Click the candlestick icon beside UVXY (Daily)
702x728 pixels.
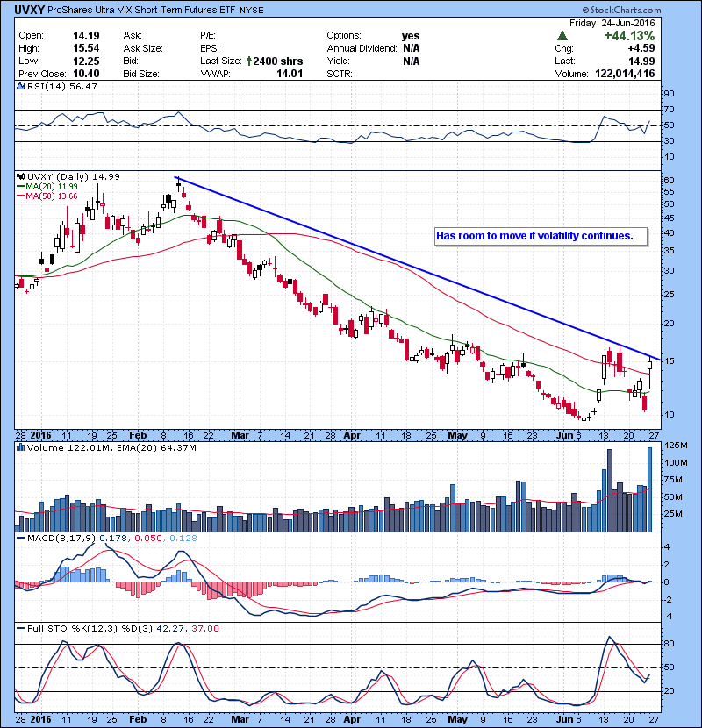coord(20,176)
